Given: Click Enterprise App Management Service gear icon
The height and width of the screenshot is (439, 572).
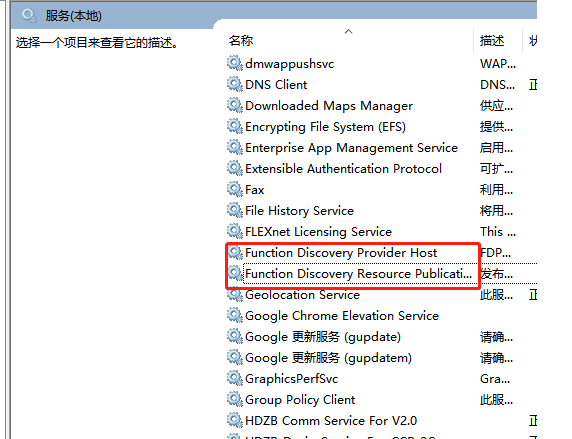Looking at the screenshot, I should 235,147.
